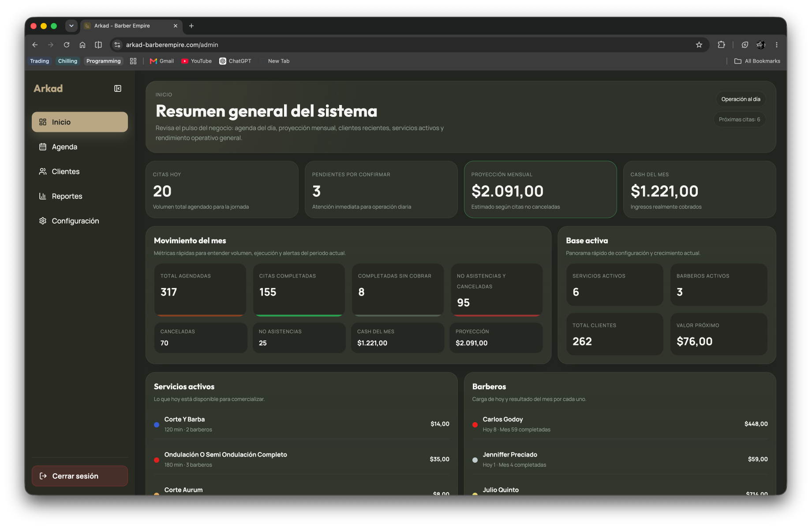Bookmark this page with star icon
The width and height of the screenshot is (812, 528).
pyautogui.click(x=699, y=45)
